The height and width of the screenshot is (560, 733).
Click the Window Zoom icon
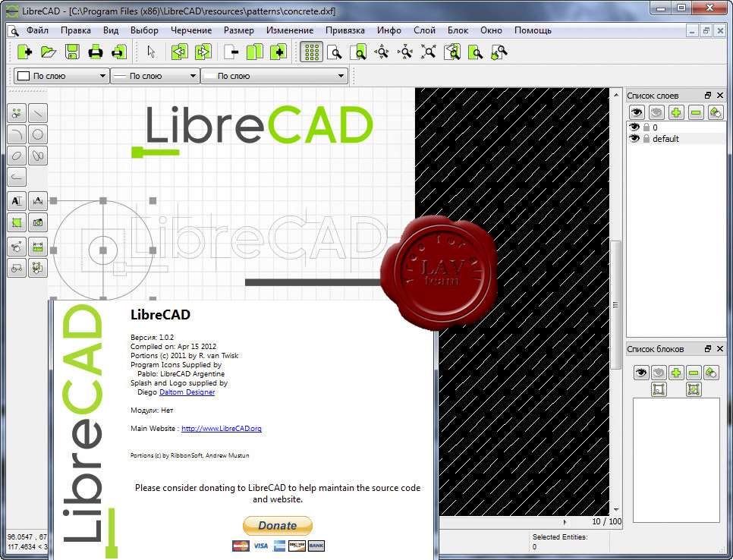click(476, 52)
